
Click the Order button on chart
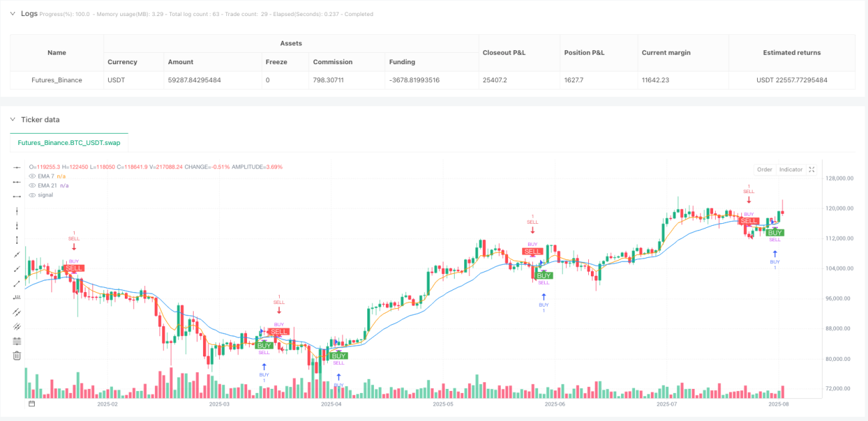(x=765, y=170)
